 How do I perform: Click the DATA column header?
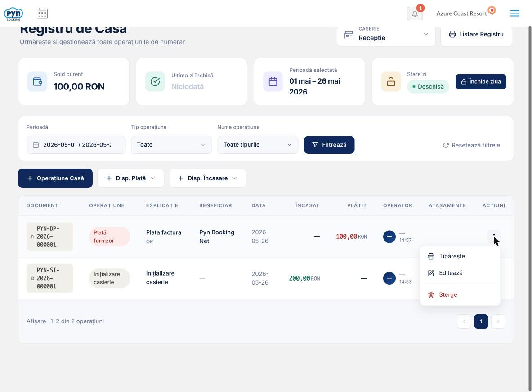tap(259, 205)
